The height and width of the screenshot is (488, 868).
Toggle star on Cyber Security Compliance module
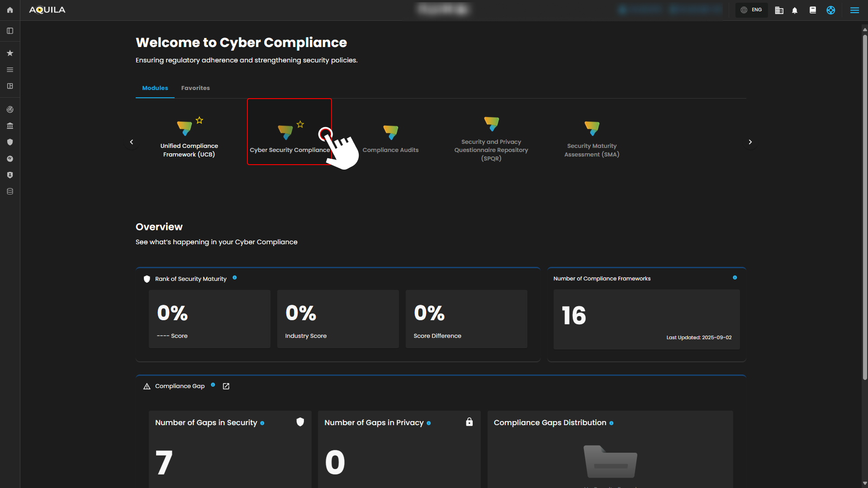[300, 124]
